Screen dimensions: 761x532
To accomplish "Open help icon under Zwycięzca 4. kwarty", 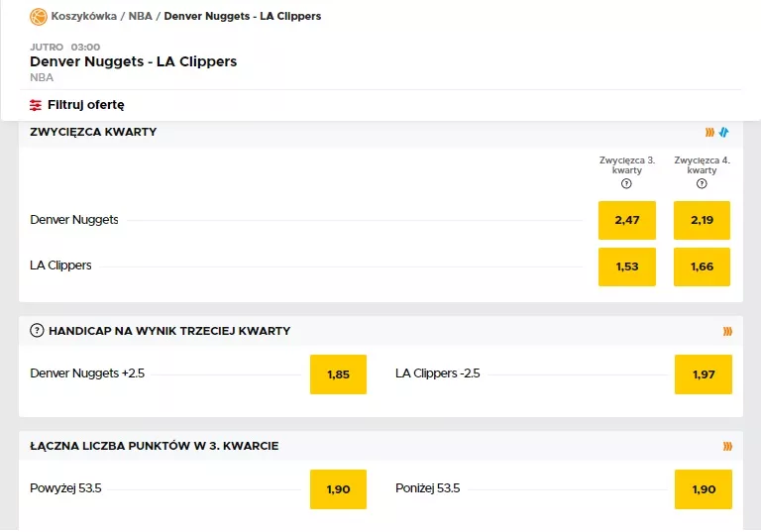I will click(x=702, y=183).
